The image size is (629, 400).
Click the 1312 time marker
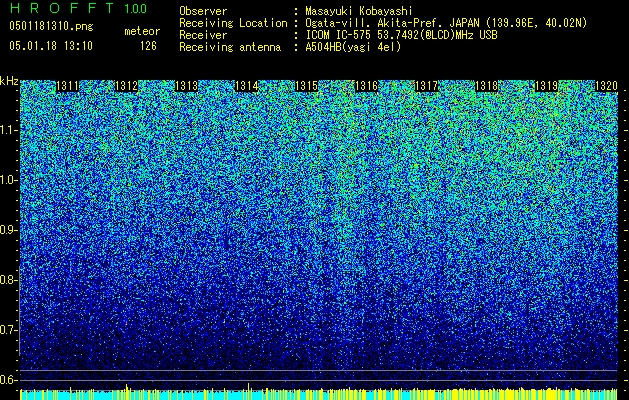[x=126, y=86]
